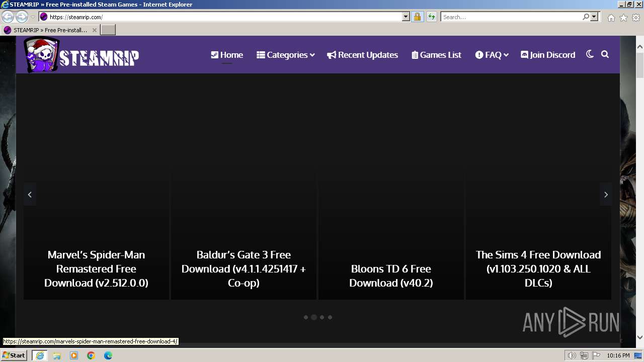Click the Show desktop button

(x=638, y=355)
